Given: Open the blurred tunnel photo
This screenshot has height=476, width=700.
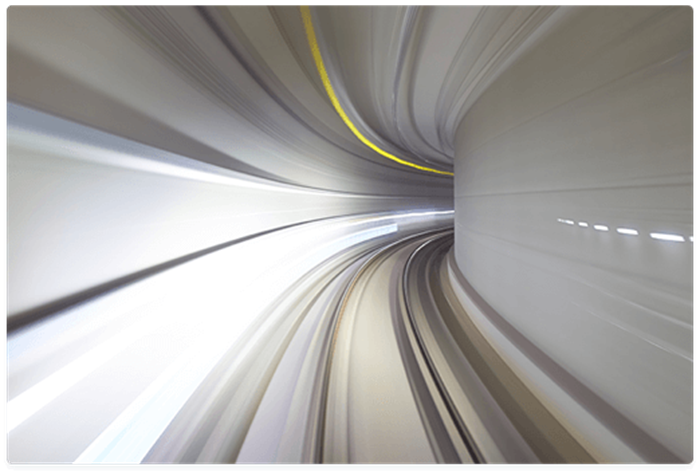Looking at the screenshot, I should click(x=350, y=234).
